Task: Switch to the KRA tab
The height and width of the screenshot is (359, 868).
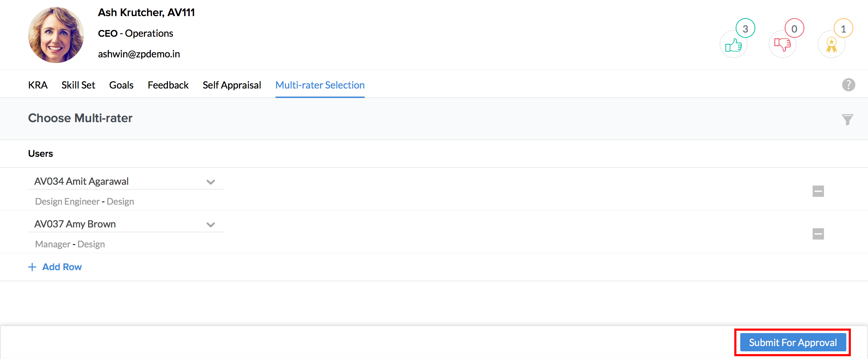Action: click(x=38, y=85)
